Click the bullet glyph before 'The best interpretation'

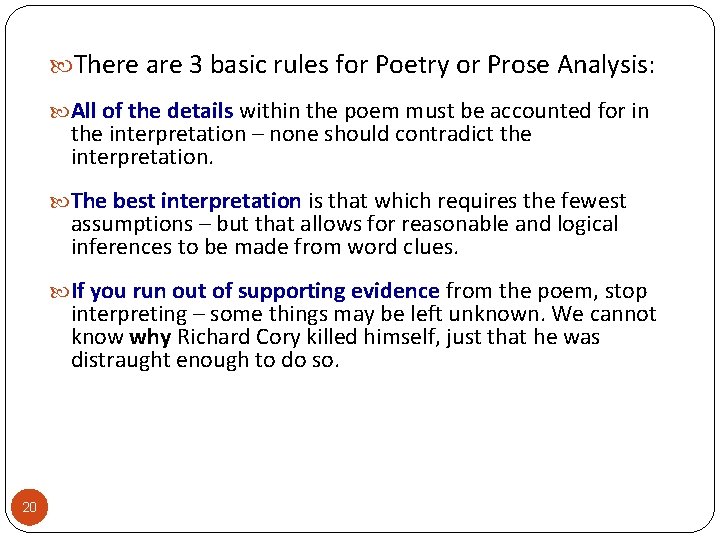[x=64, y=202]
